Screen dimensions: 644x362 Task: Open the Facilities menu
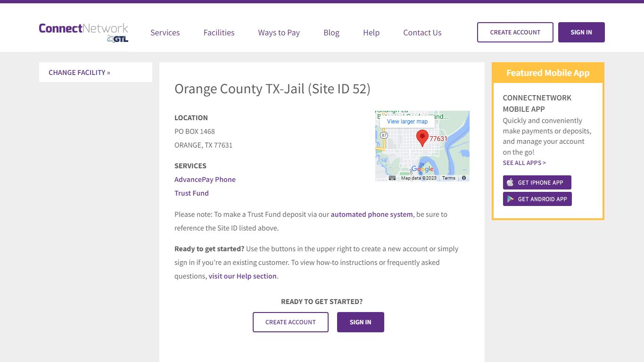point(219,33)
